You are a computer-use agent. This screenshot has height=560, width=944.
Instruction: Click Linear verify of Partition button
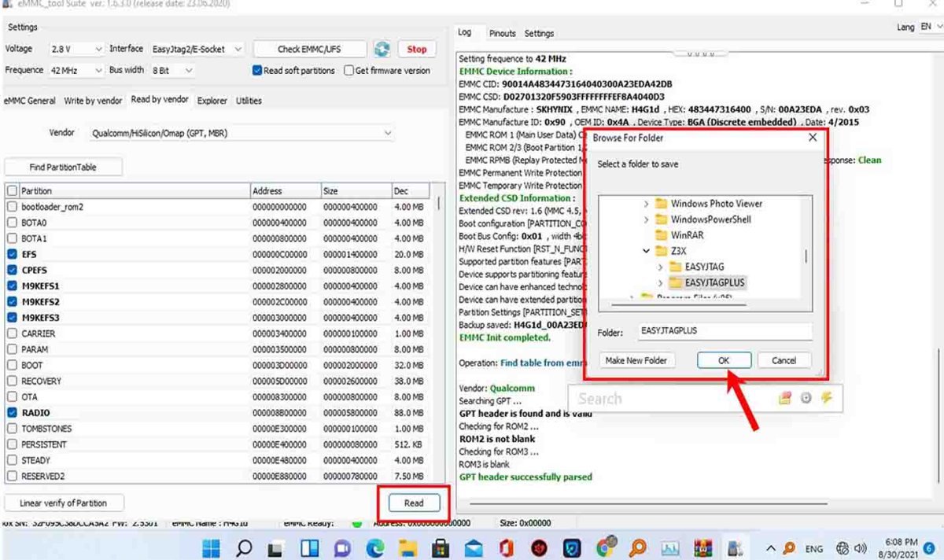65,503
